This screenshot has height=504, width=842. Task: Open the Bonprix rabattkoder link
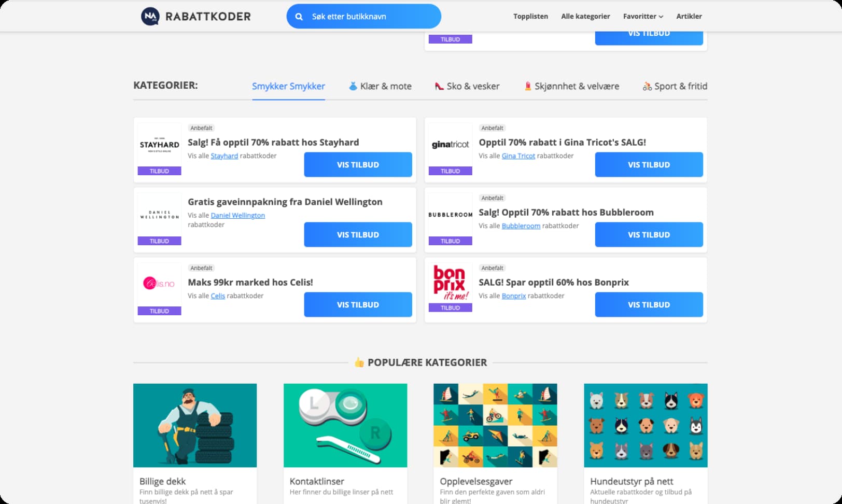pos(513,296)
